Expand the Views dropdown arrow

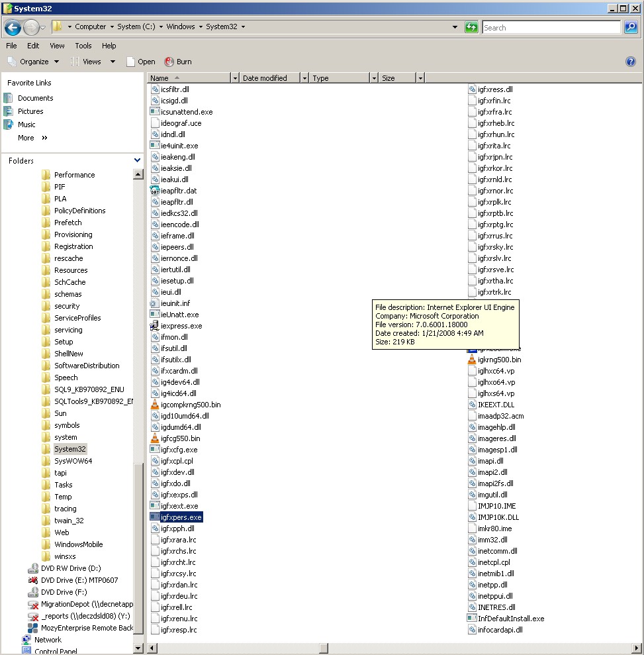tap(113, 62)
